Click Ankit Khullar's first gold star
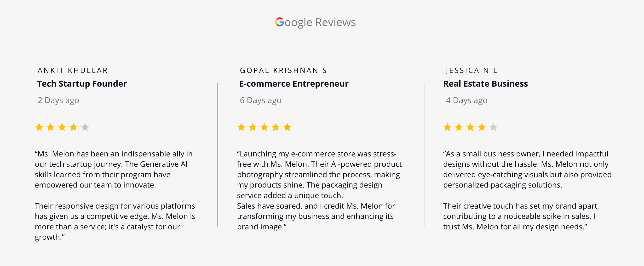The image size is (644, 266). [39, 127]
